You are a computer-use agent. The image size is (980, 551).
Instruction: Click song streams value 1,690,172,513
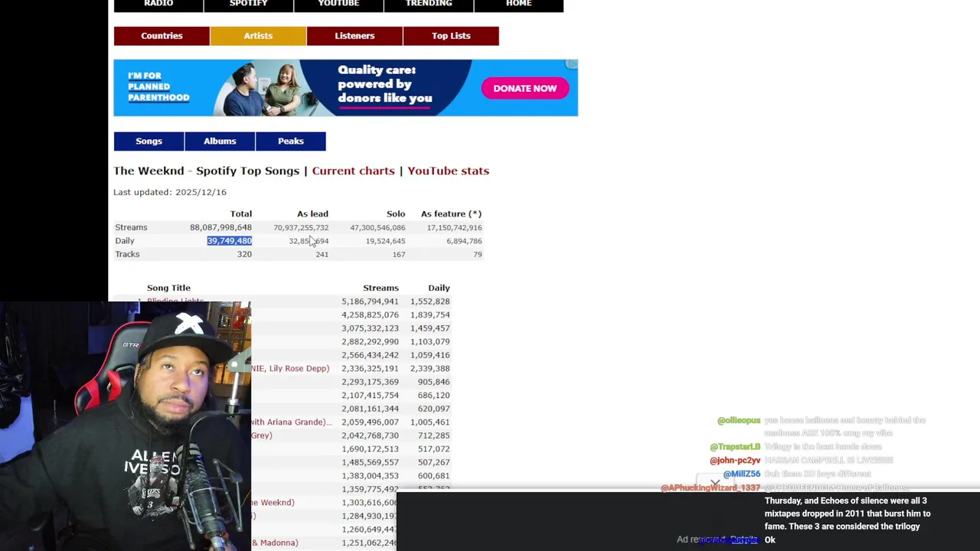370,448
